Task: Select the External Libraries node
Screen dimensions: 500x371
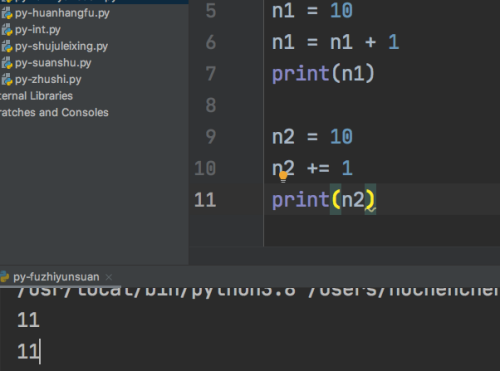Action: (x=36, y=96)
